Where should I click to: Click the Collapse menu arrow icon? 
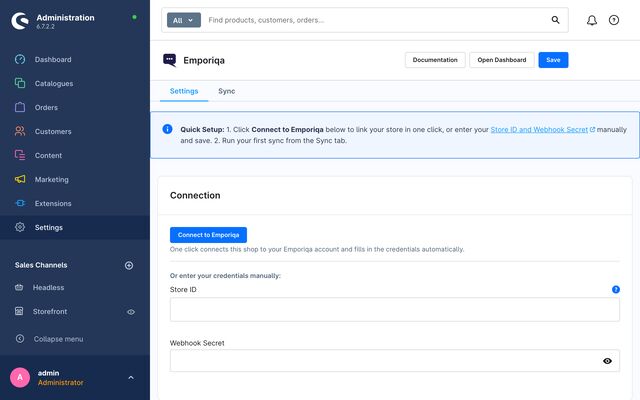20,339
